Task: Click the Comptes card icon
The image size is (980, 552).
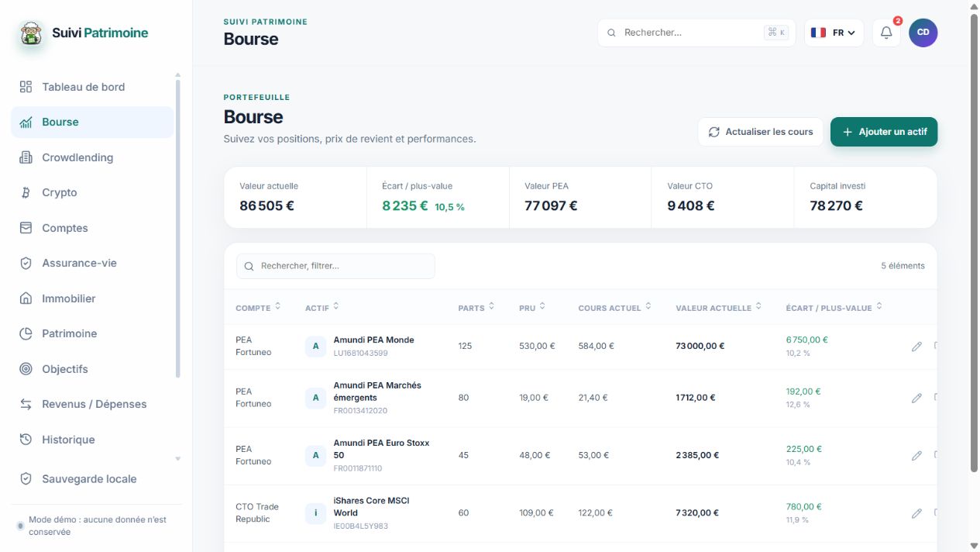Action: 26,228
